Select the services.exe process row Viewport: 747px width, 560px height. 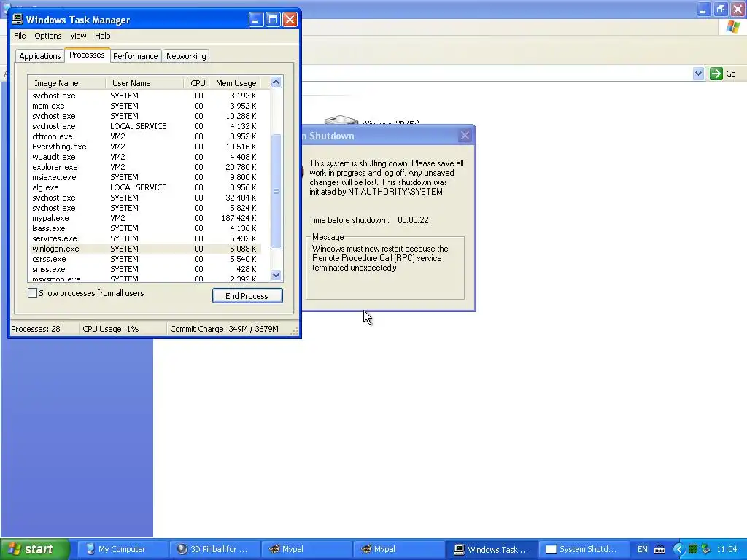tap(145, 238)
